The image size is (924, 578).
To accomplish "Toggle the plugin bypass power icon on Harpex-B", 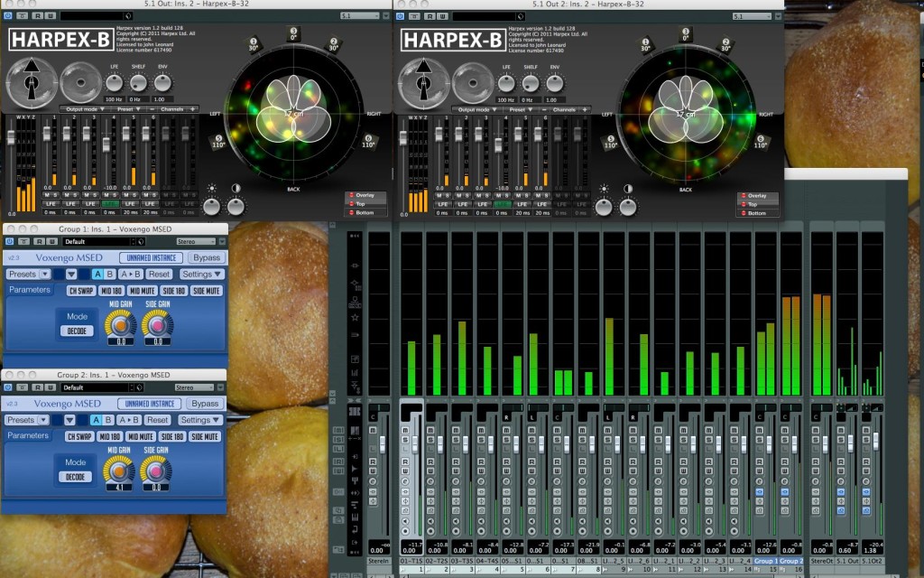I will (x=8, y=16).
